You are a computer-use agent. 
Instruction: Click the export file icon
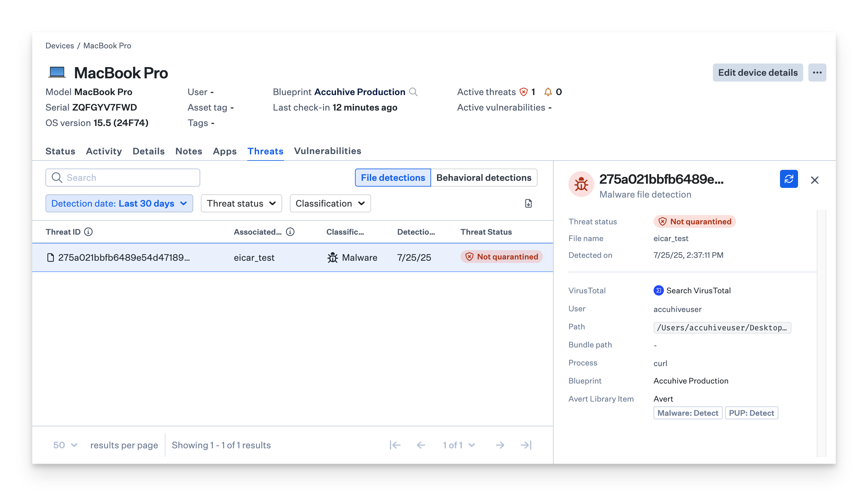point(528,203)
